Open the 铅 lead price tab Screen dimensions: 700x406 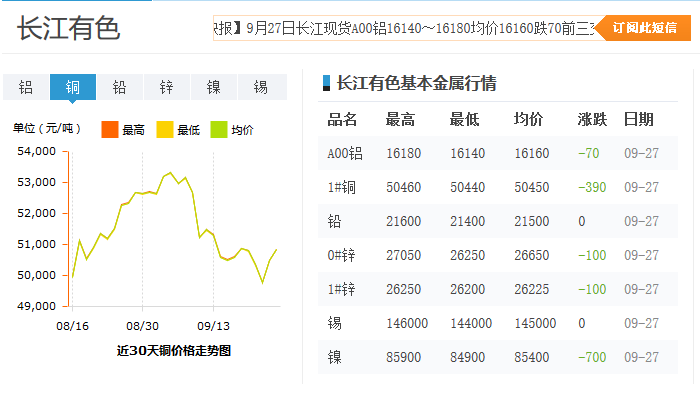tap(120, 87)
